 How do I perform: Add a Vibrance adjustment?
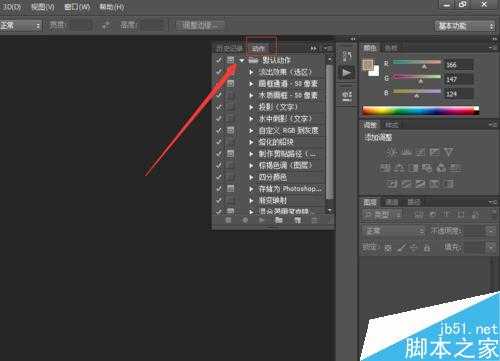[x=449, y=152]
